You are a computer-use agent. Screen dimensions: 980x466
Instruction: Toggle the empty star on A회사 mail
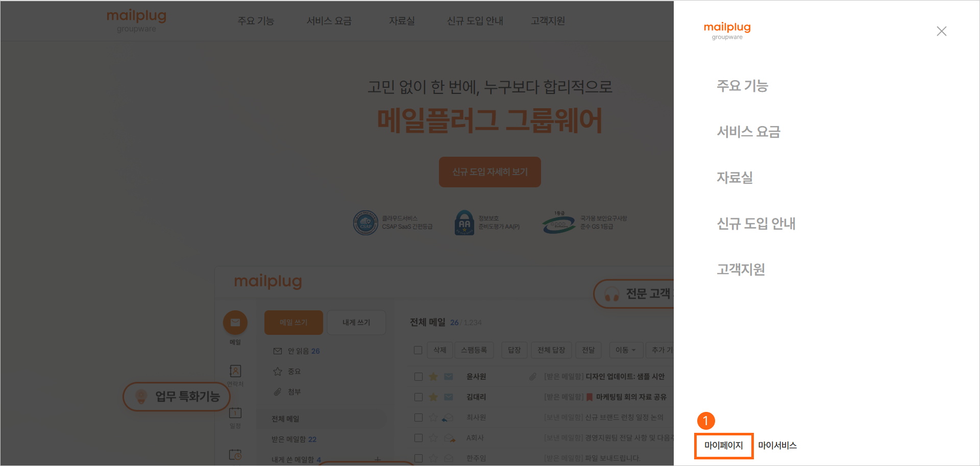pos(433,438)
